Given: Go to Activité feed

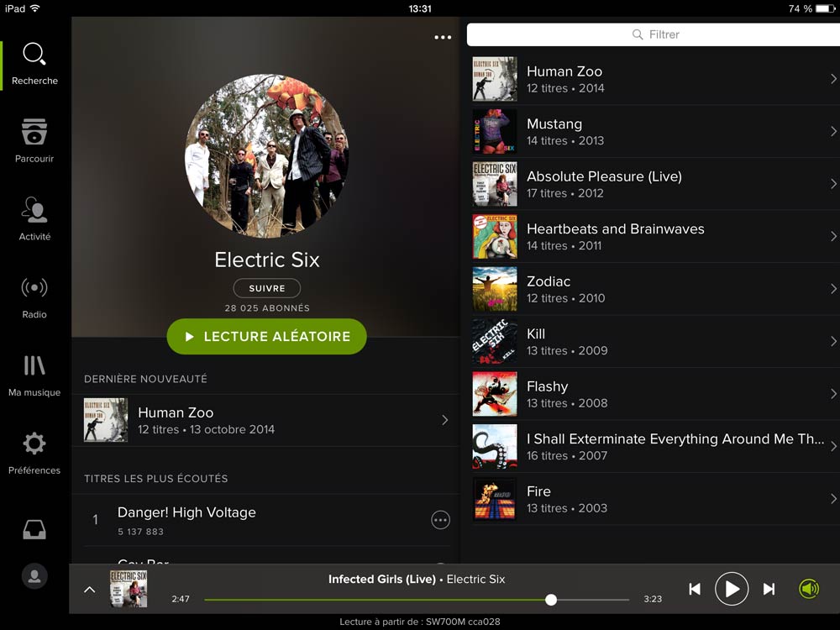Looking at the screenshot, I should tap(34, 209).
